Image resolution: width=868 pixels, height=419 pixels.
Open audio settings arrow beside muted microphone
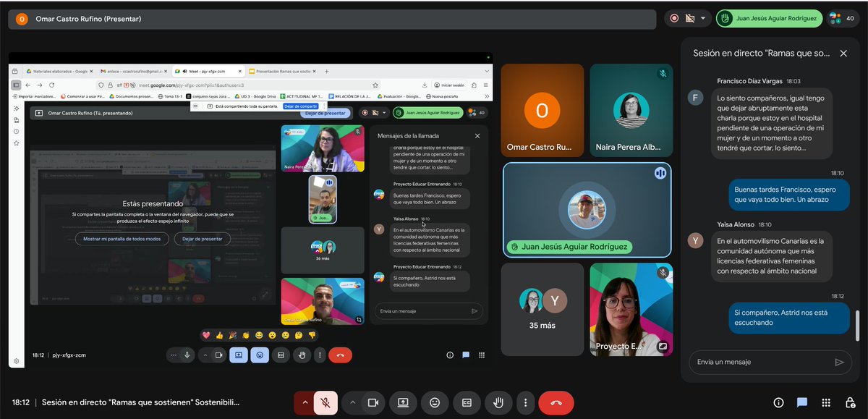(305, 402)
